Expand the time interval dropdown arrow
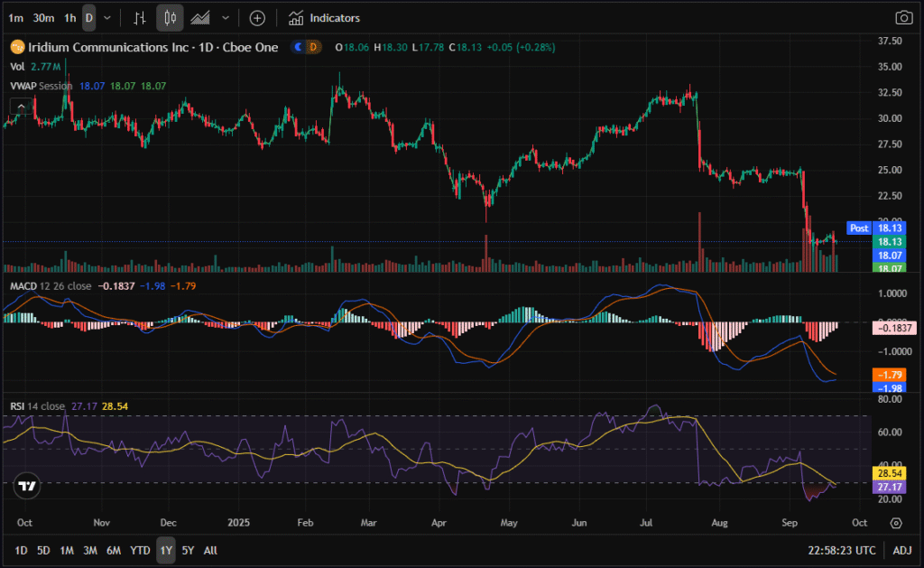The width and height of the screenshot is (924, 568). (x=108, y=18)
